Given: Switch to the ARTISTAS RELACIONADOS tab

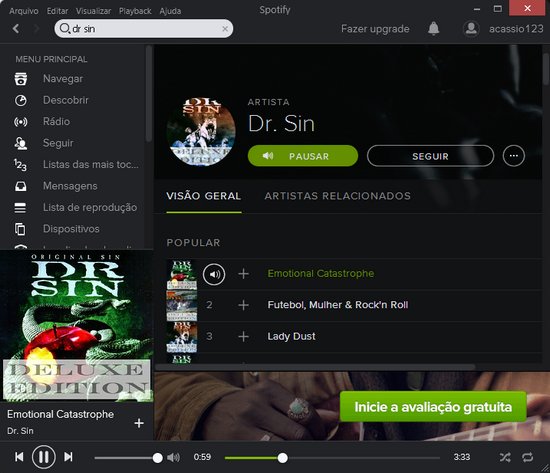Looking at the screenshot, I should pos(337,196).
